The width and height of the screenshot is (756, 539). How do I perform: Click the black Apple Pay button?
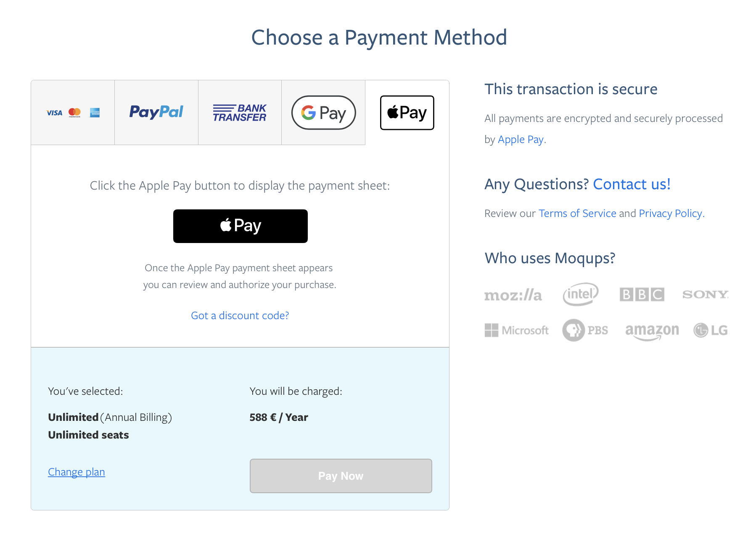click(x=240, y=226)
